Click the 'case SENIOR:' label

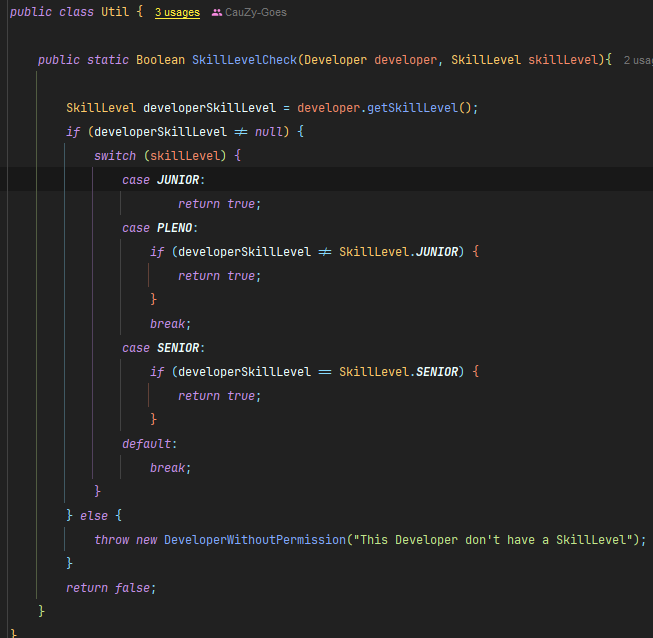click(163, 348)
